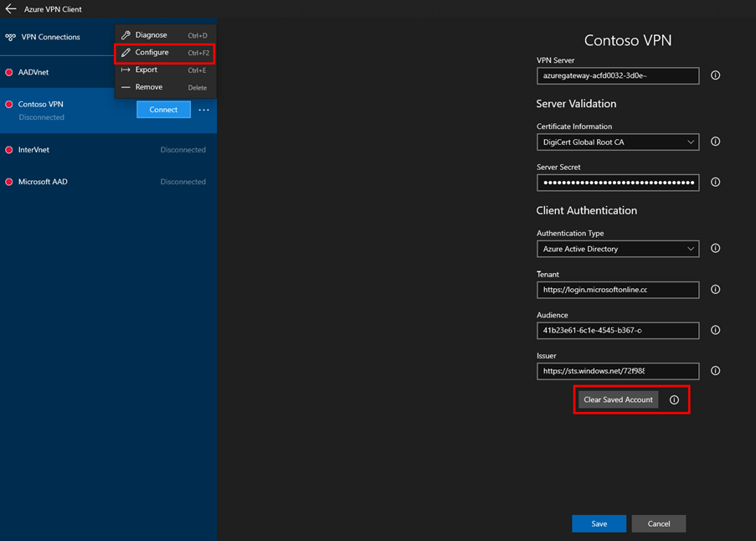Viewport: 756px width, 541px height.
Task: Click the Server Validation heading
Action: pyautogui.click(x=576, y=104)
